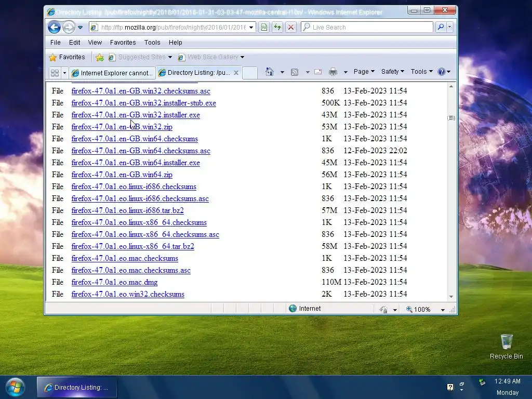Click the Print icon
This screenshot has width=532, height=399.
(333, 72)
